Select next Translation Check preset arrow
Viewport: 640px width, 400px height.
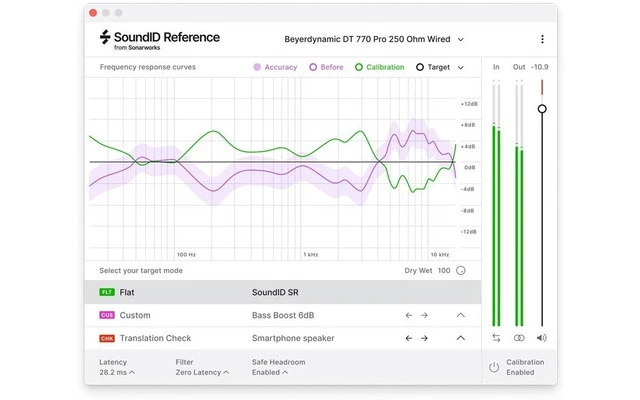pyautogui.click(x=424, y=338)
